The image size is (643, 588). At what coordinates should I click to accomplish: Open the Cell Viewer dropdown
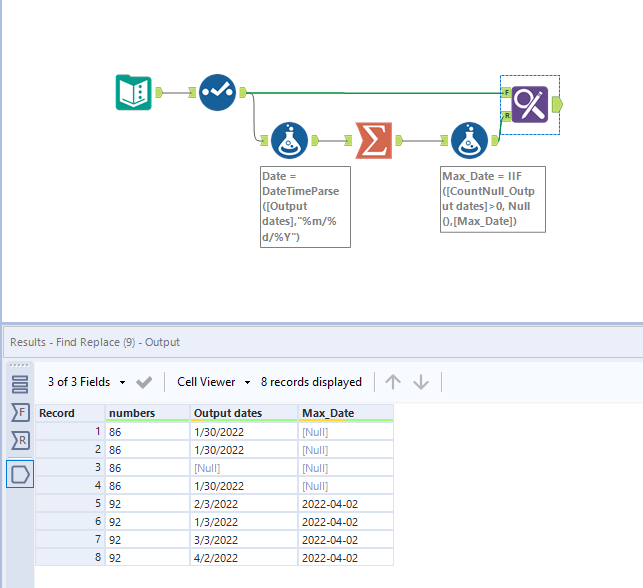click(214, 382)
